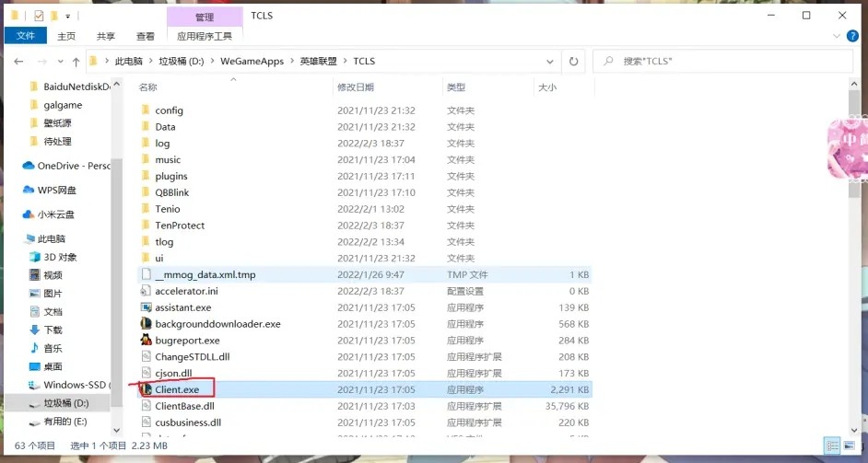Select 有用的 (E:) drive in sidebar

[58, 422]
